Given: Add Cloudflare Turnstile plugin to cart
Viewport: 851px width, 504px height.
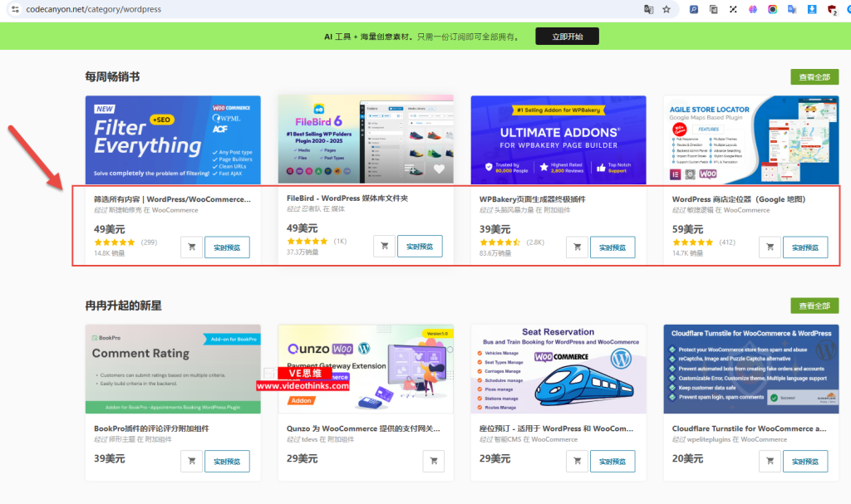Looking at the screenshot, I should pos(769,461).
